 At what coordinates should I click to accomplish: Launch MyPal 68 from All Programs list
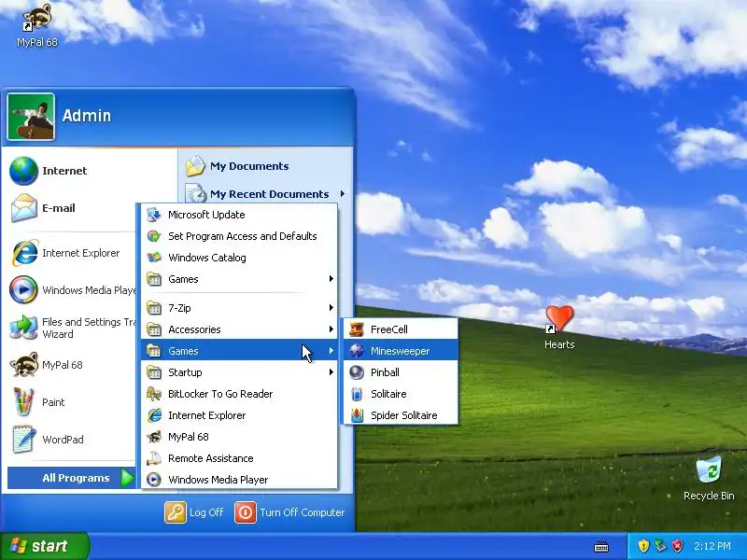pyautogui.click(x=239, y=437)
